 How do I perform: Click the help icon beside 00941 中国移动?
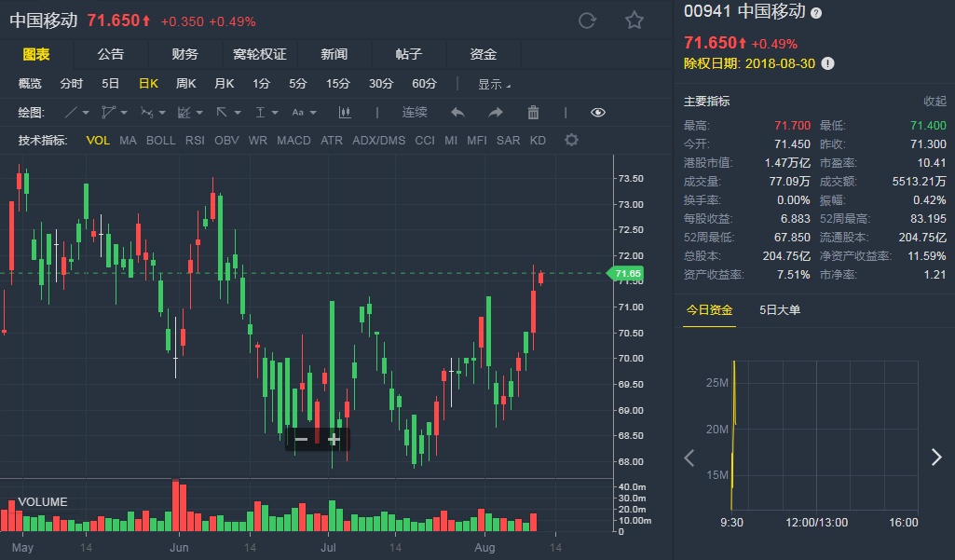pos(816,13)
